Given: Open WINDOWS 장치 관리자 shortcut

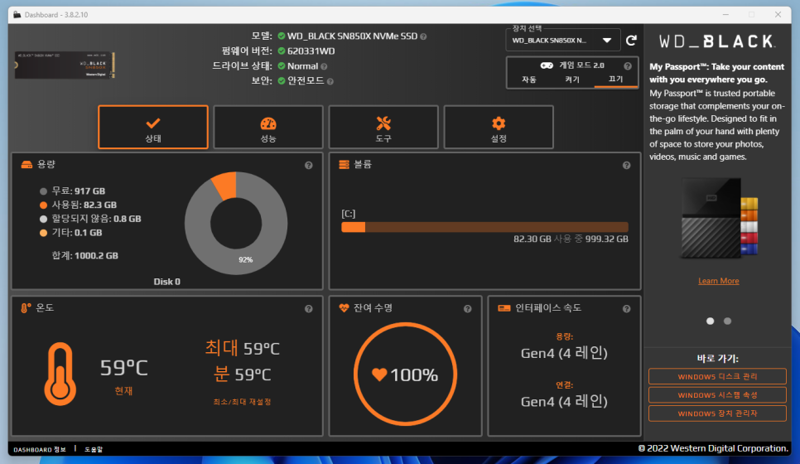Looking at the screenshot, I should pyautogui.click(x=717, y=413).
